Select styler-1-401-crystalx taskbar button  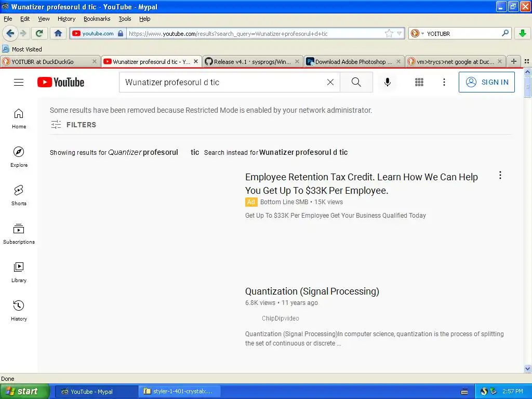click(x=180, y=392)
